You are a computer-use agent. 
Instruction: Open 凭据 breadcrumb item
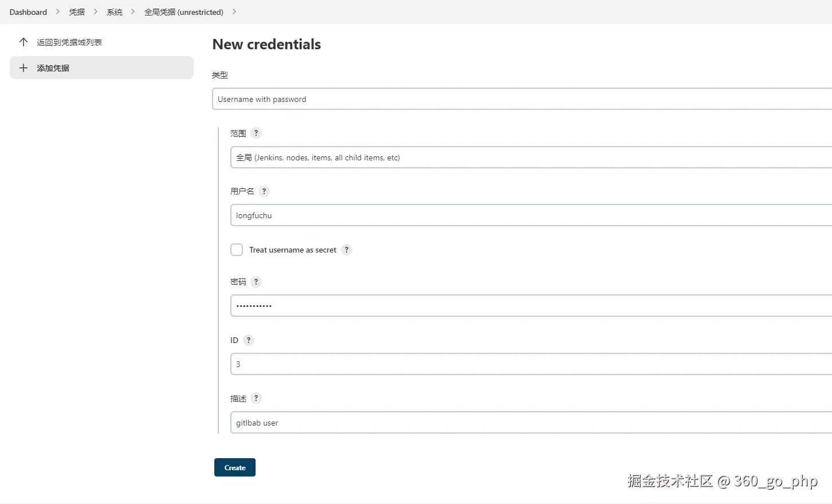pyautogui.click(x=77, y=12)
